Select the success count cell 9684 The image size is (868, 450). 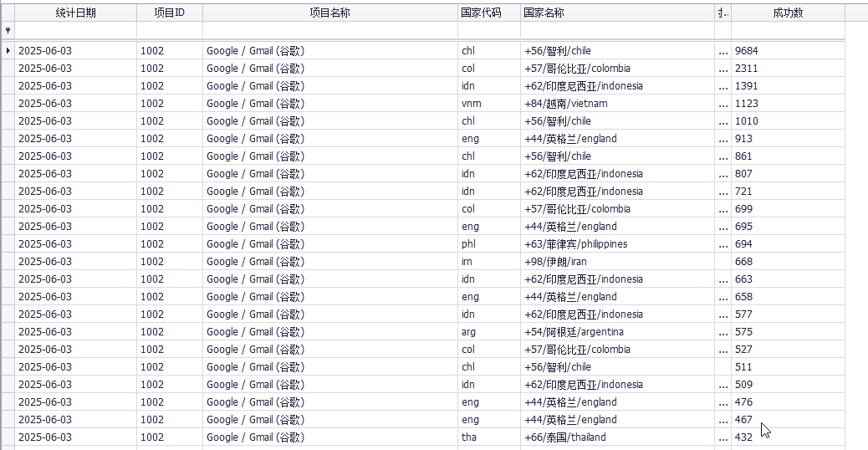(788, 51)
